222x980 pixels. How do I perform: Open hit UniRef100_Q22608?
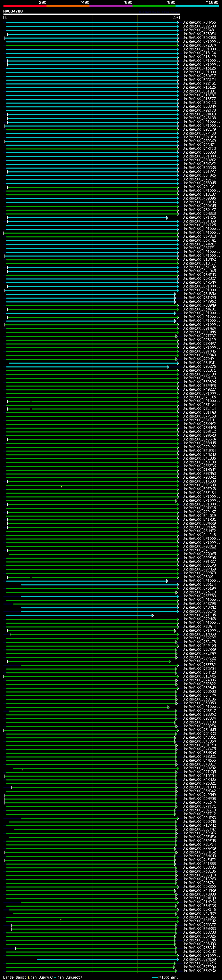(199, 26)
